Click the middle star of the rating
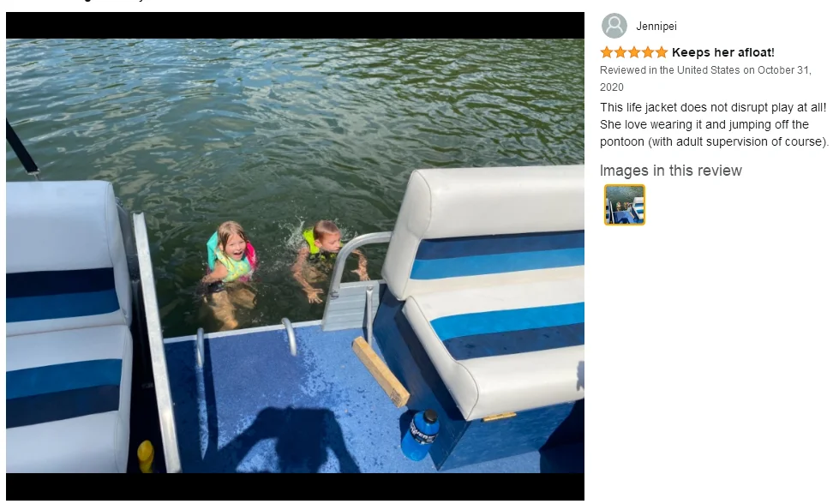The height and width of the screenshot is (504, 833). pyautogui.click(x=634, y=52)
